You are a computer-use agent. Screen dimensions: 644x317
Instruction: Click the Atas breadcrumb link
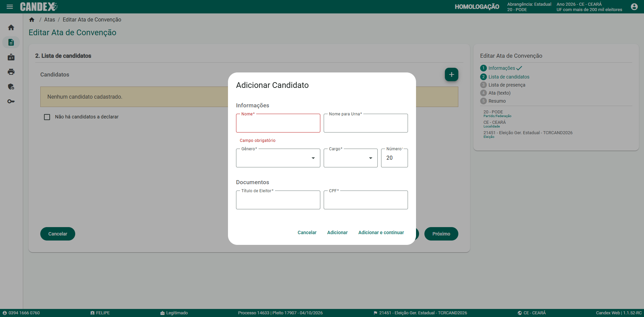(50, 20)
